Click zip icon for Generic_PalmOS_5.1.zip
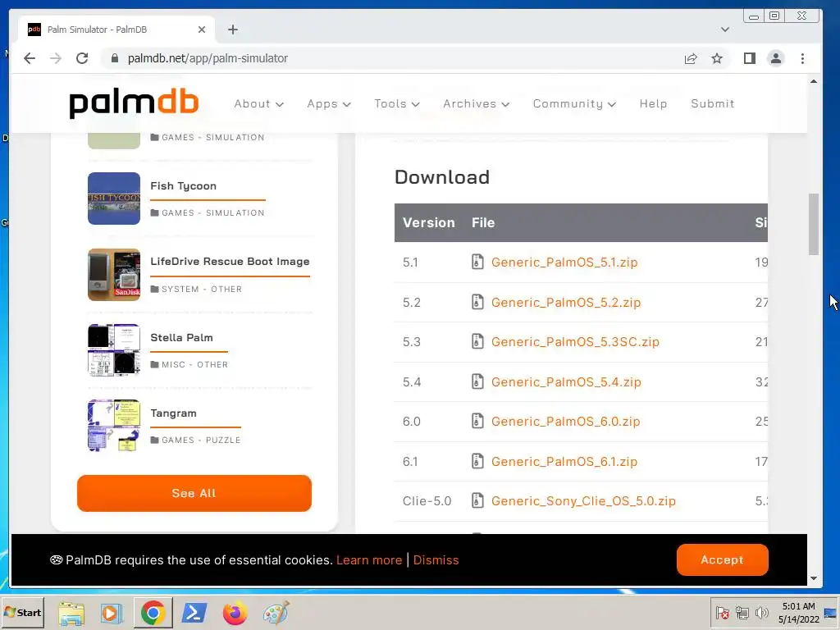This screenshot has height=630, width=840. [477, 262]
